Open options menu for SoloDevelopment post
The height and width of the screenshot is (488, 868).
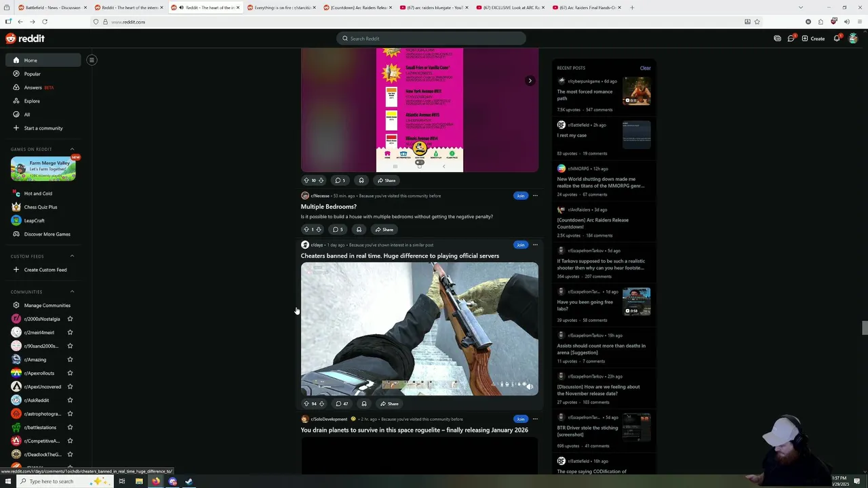tap(535, 419)
